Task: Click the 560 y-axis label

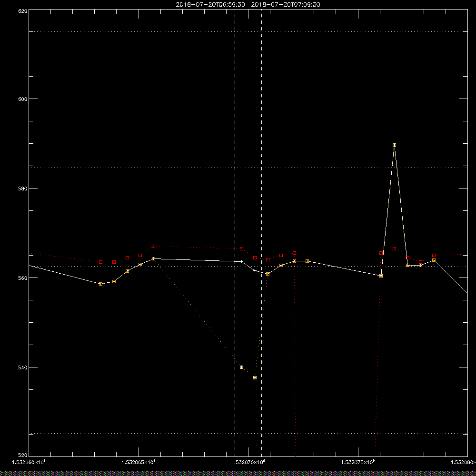Action: pos(23,278)
